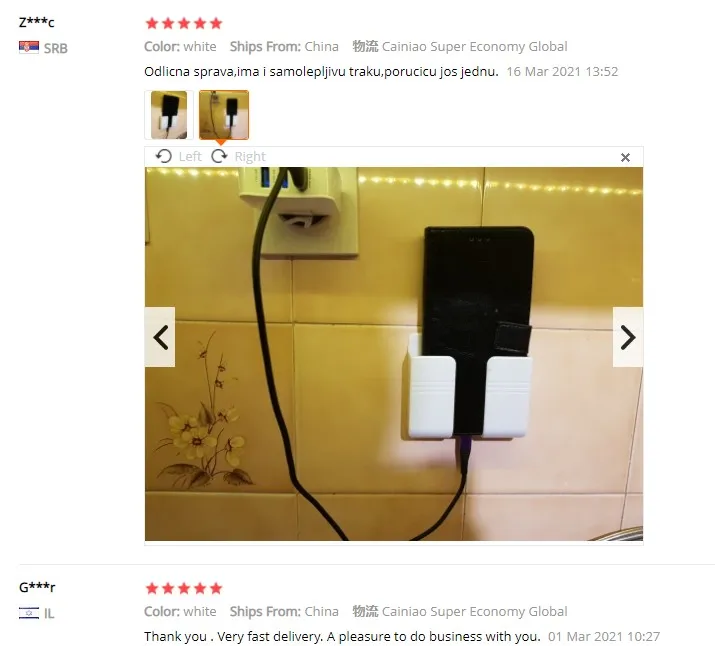Click G***r's five-star rating

tap(184, 588)
